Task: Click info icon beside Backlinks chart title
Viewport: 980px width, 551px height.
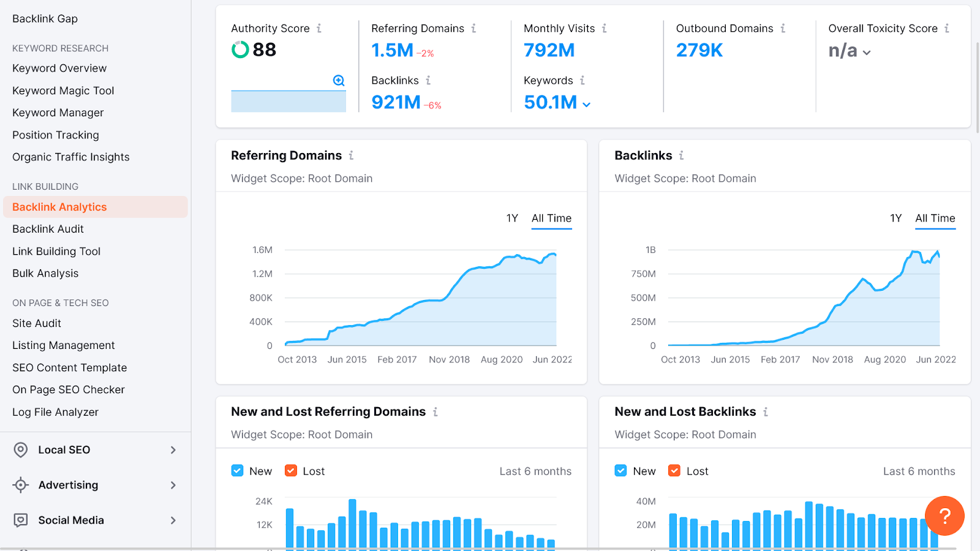Action: [681, 156]
